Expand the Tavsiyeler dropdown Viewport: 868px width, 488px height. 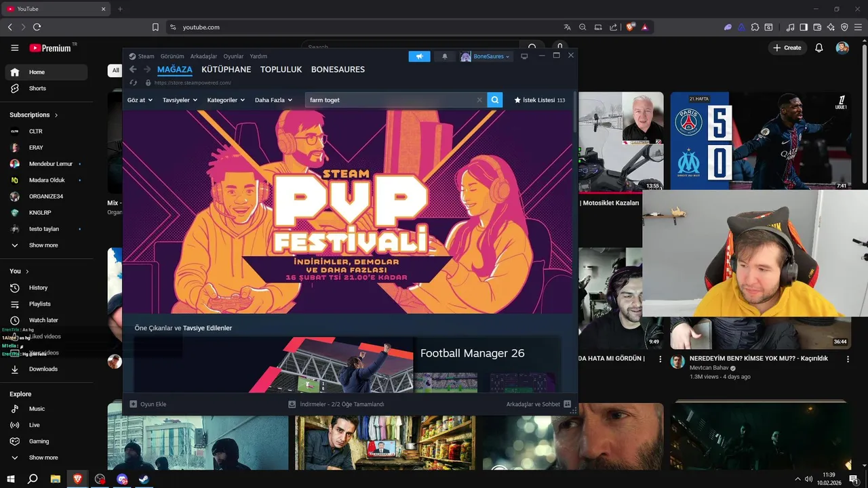[x=180, y=100]
